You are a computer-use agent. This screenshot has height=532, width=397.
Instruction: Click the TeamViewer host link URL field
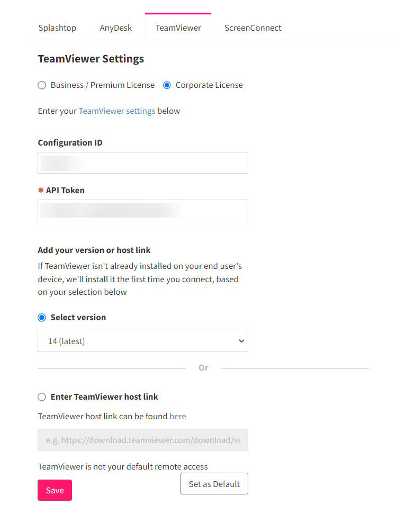(x=142, y=439)
